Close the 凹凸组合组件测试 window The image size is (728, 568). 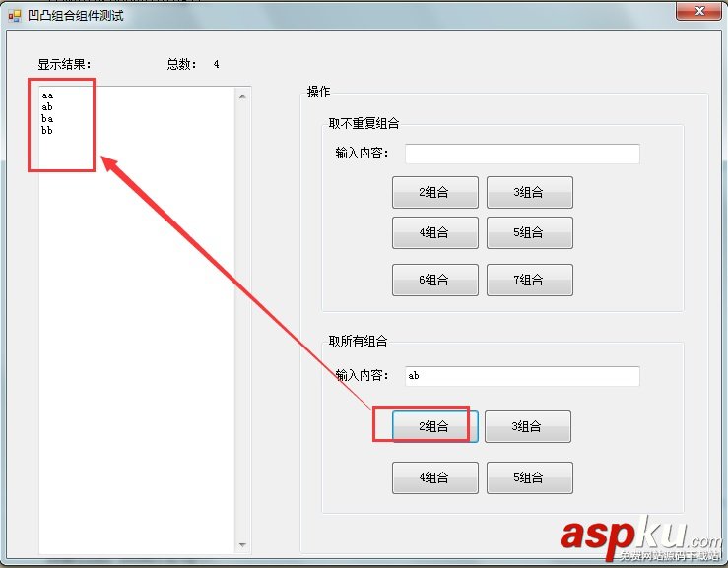[699, 11]
